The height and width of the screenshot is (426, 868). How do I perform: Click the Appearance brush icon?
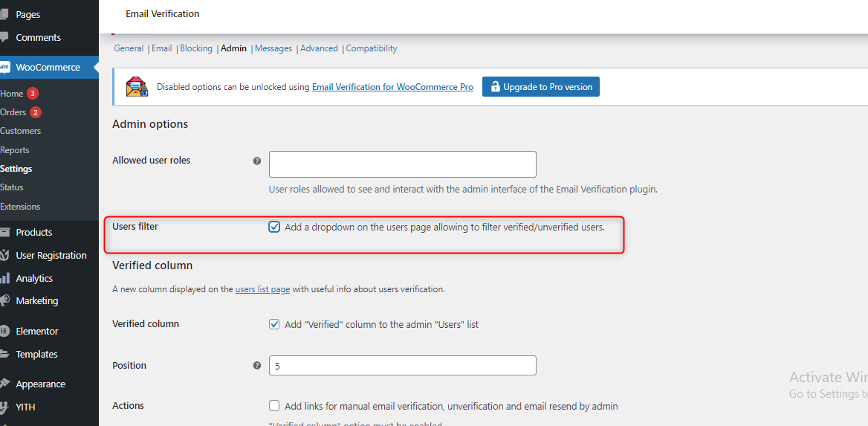click(x=4, y=384)
